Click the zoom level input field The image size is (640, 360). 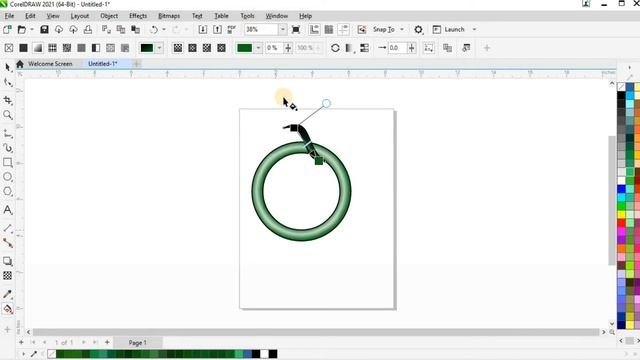[261, 29]
